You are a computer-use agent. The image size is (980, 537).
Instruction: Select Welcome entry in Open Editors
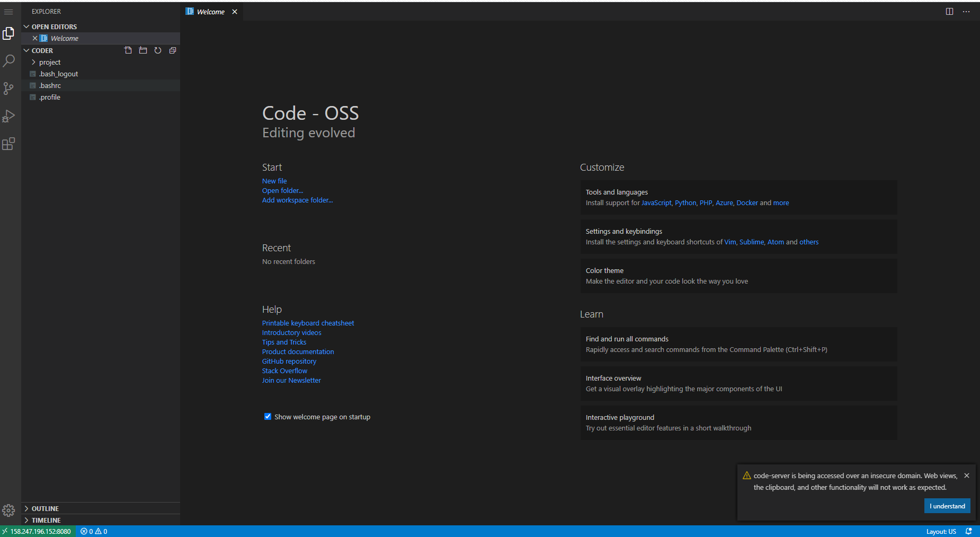pyautogui.click(x=101, y=38)
